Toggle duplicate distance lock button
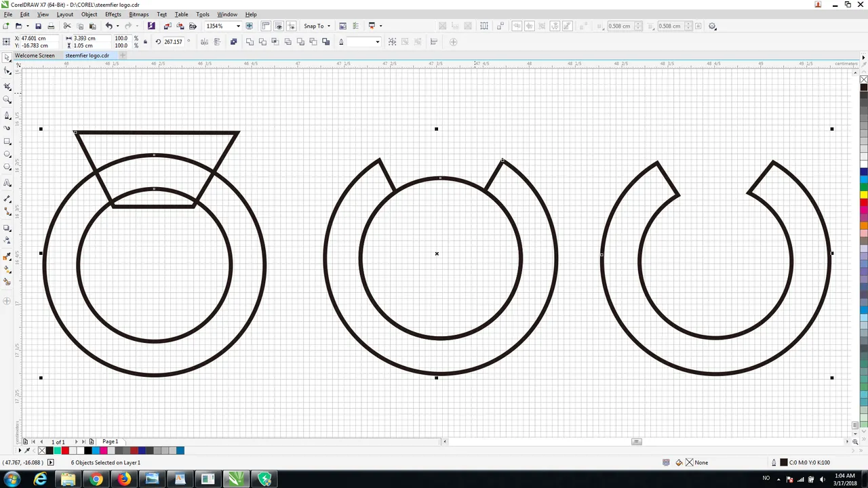The width and height of the screenshot is (868, 488). pyautogui.click(x=698, y=26)
